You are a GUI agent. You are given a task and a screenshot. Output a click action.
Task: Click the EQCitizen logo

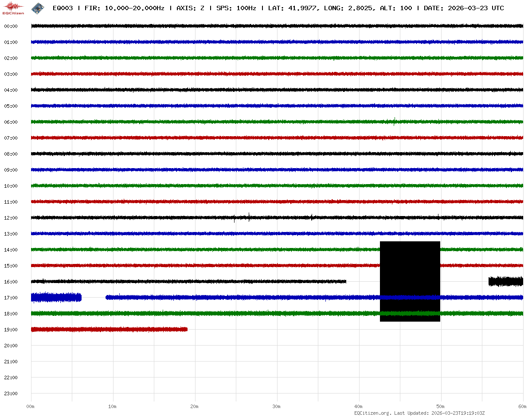pyautogui.click(x=13, y=8)
